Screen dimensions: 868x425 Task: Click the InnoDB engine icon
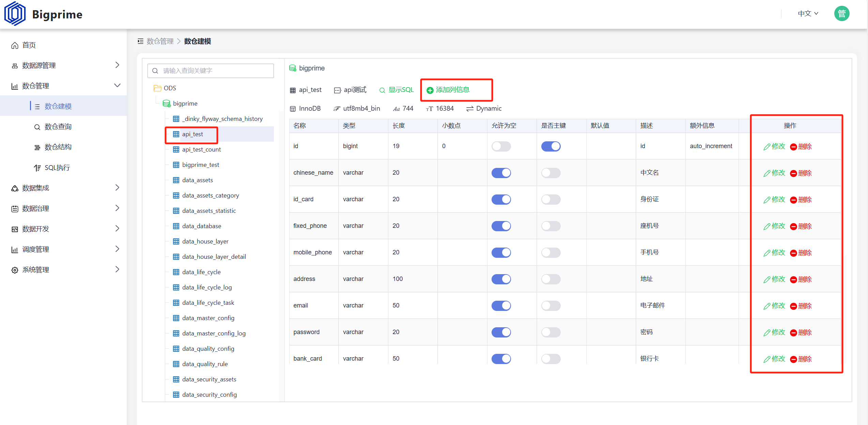click(293, 109)
